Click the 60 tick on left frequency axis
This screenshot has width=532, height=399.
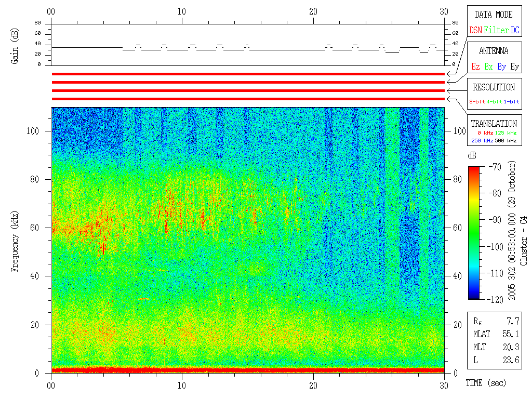pos(35,228)
